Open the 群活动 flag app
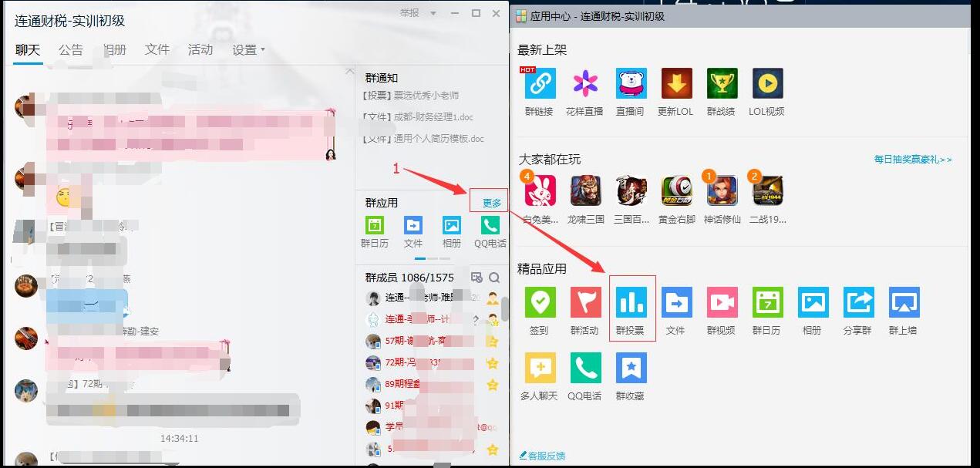Viewport: 980px width, 468px height. [585, 302]
